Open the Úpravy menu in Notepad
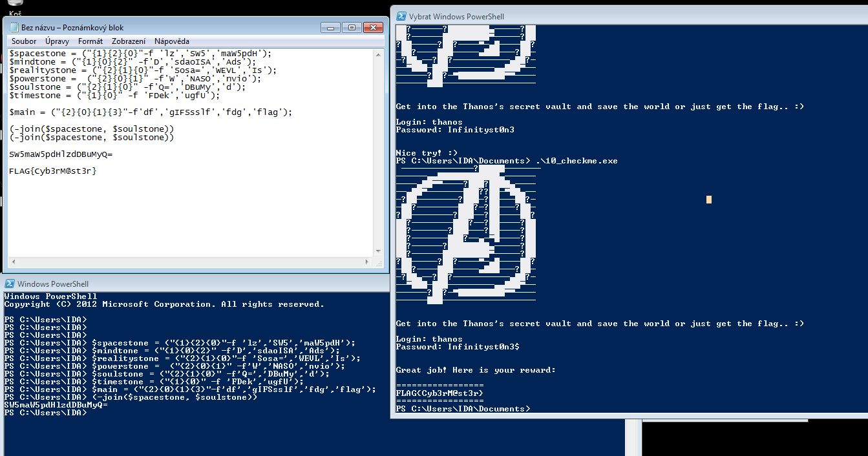 57,41
